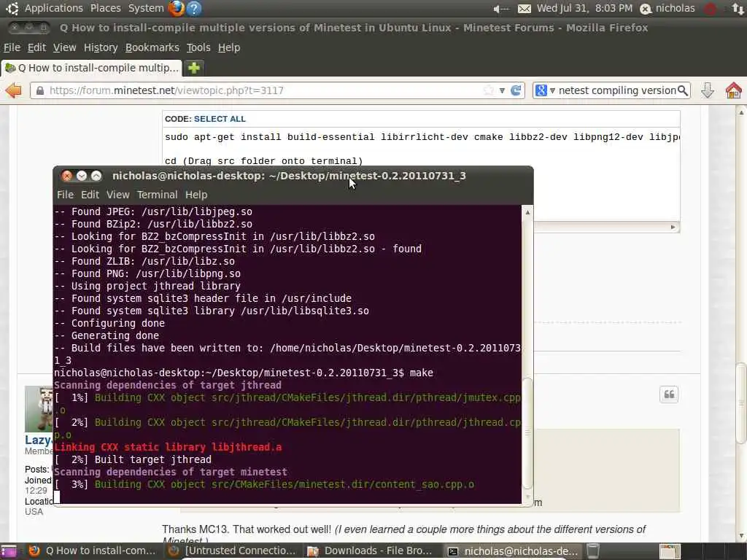Click the trash icon in bottom panel
This screenshot has height=560, width=747.
pos(593,551)
